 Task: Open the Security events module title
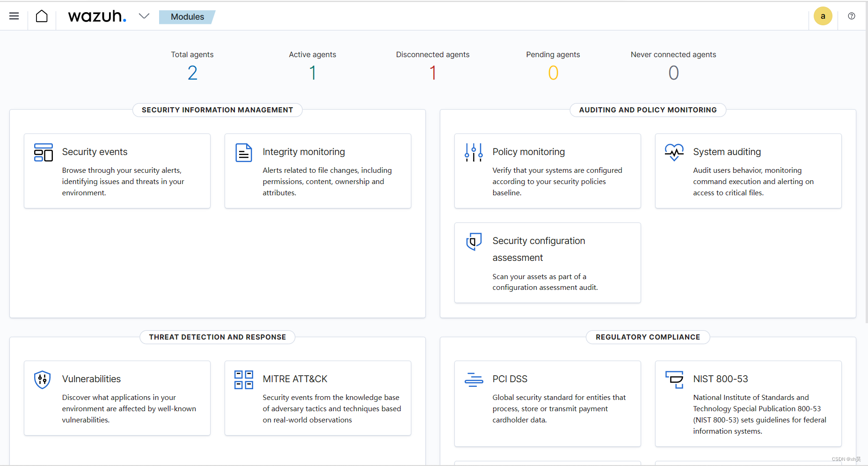(x=95, y=152)
